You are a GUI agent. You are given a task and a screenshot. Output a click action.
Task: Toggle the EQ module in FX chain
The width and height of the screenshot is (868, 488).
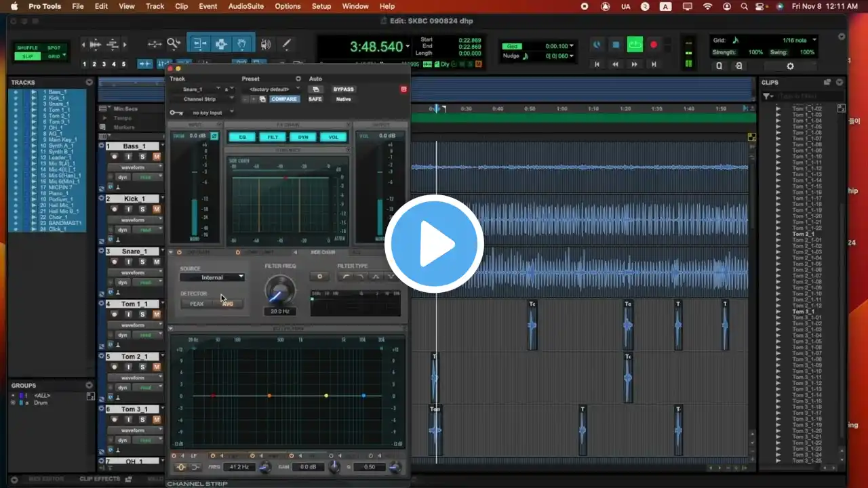tap(242, 137)
